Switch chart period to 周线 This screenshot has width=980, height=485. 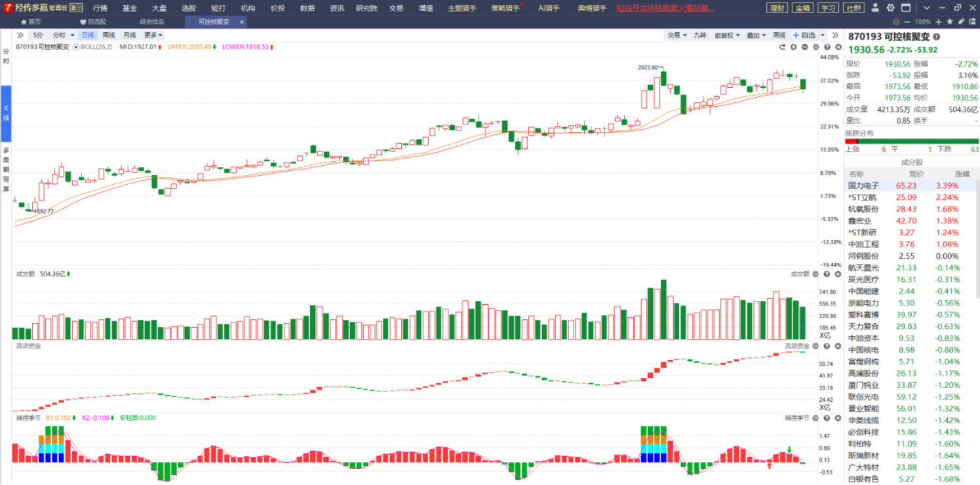tap(109, 35)
